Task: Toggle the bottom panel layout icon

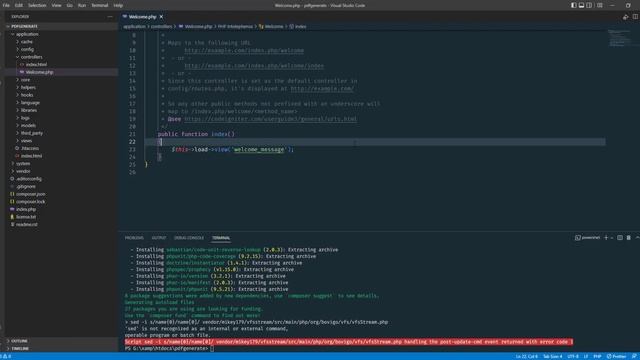Action: 581,5
